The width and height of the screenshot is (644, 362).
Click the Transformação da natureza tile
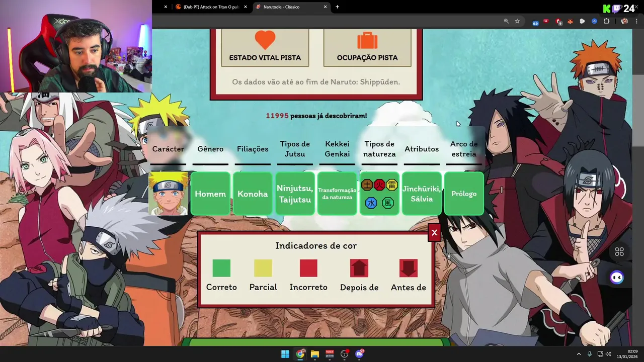click(x=337, y=194)
